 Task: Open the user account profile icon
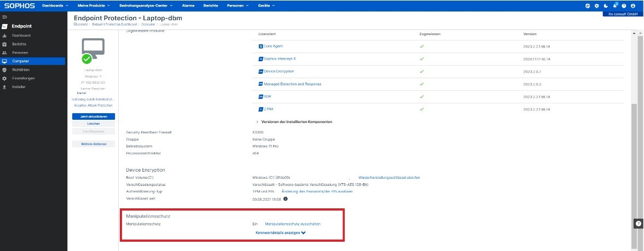point(633,5)
